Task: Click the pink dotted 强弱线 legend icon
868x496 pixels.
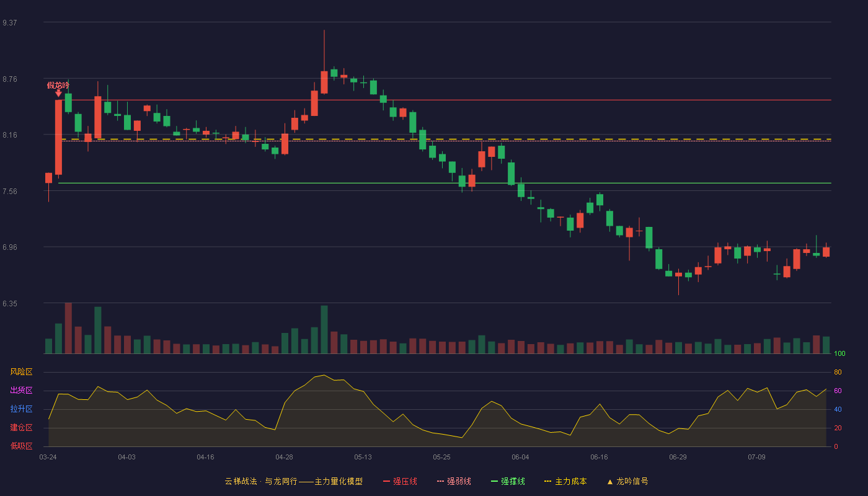Action: 440,481
